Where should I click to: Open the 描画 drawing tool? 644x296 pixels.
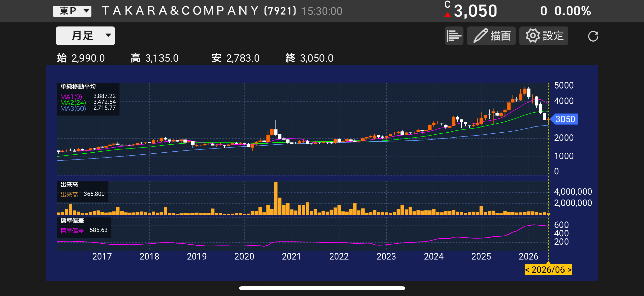click(491, 36)
